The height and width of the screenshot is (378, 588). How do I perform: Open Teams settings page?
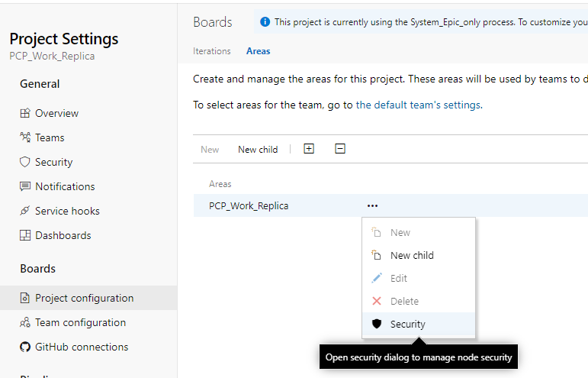coord(50,137)
